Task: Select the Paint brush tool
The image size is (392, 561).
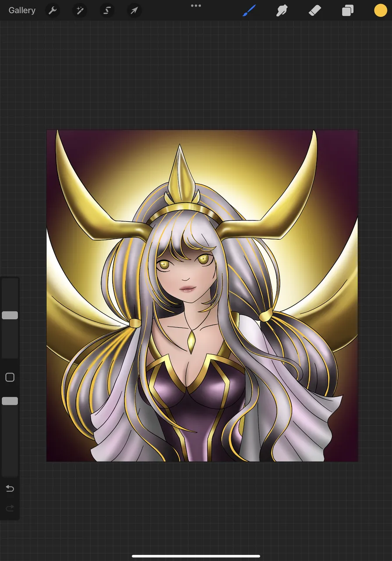Action: coord(249,11)
